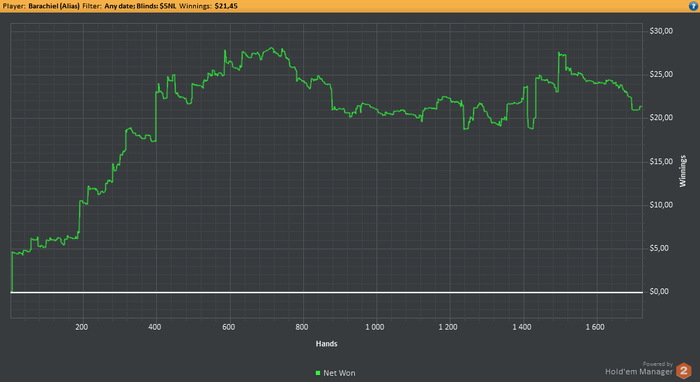Viewport: 700px width, 382px height.
Task: Click the 'Winnings' y-axis title
Action: pos(683,171)
